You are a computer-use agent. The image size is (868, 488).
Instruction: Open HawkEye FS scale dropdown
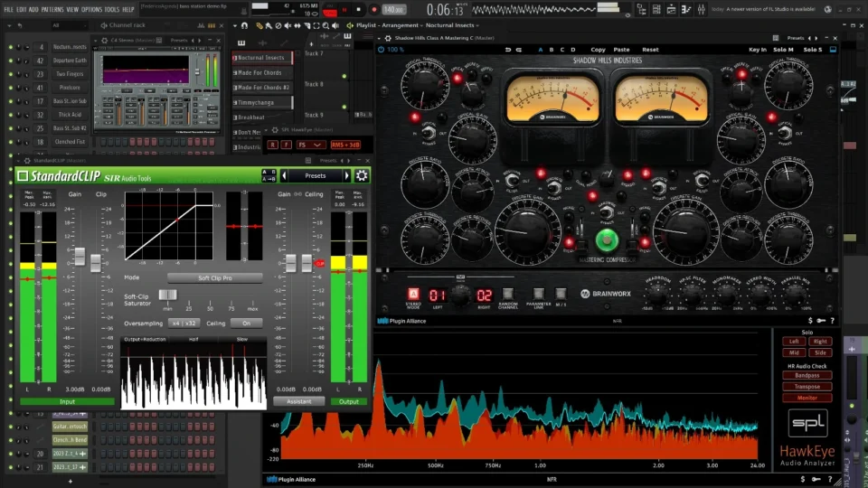[309, 145]
